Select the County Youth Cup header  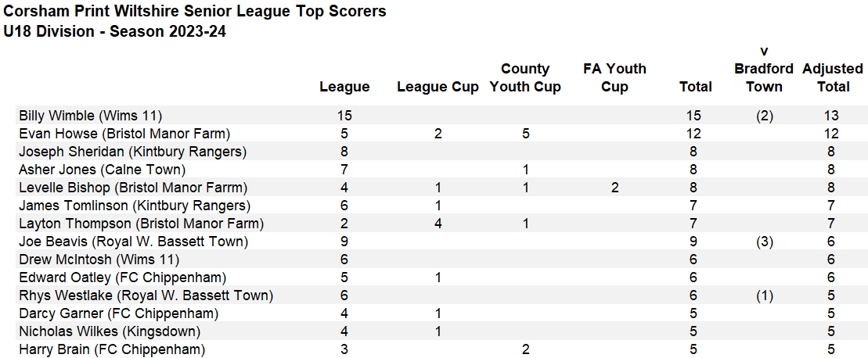[525, 78]
